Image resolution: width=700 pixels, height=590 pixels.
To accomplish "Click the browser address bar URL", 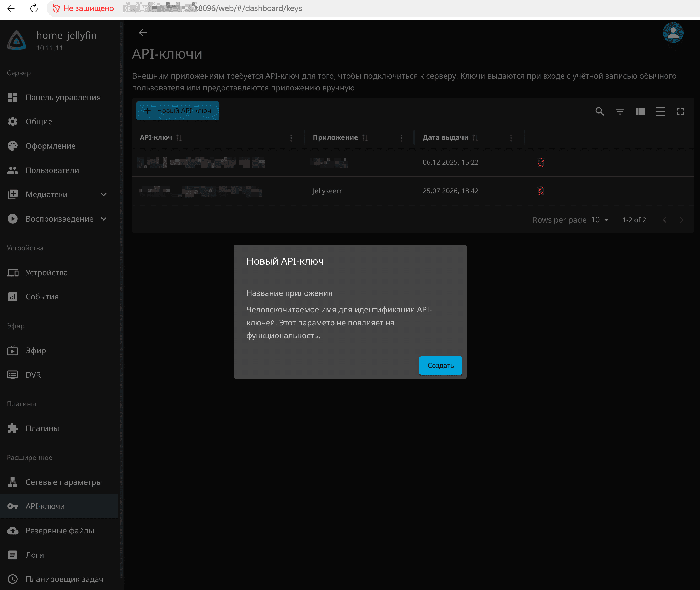I will pyautogui.click(x=213, y=8).
